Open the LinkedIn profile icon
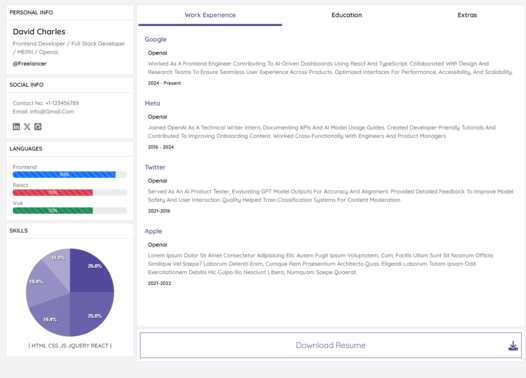This screenshot has height=378, width=526. click(x=16, y=126)
